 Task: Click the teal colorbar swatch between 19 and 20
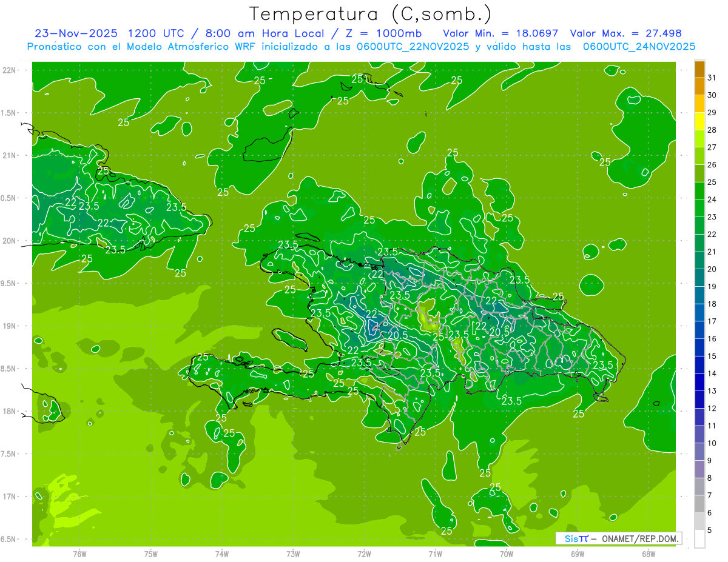[x=699, y=278]
